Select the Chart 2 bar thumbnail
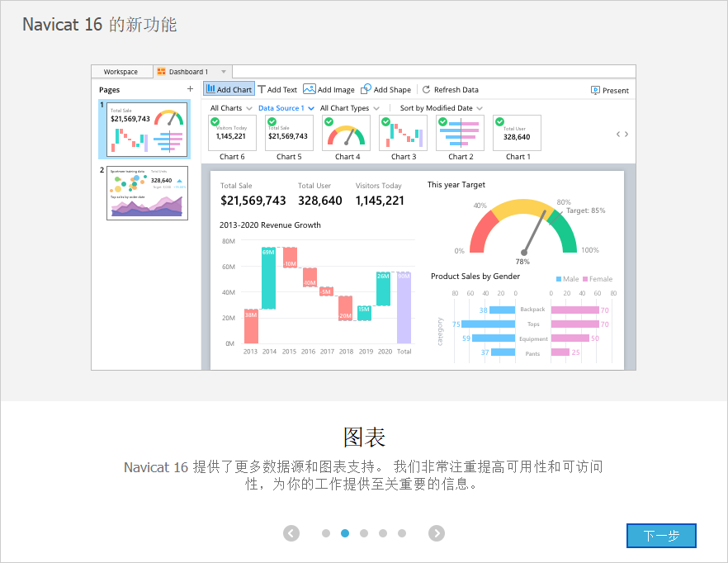This screenshot has height=563, width=728. point(460,133)
